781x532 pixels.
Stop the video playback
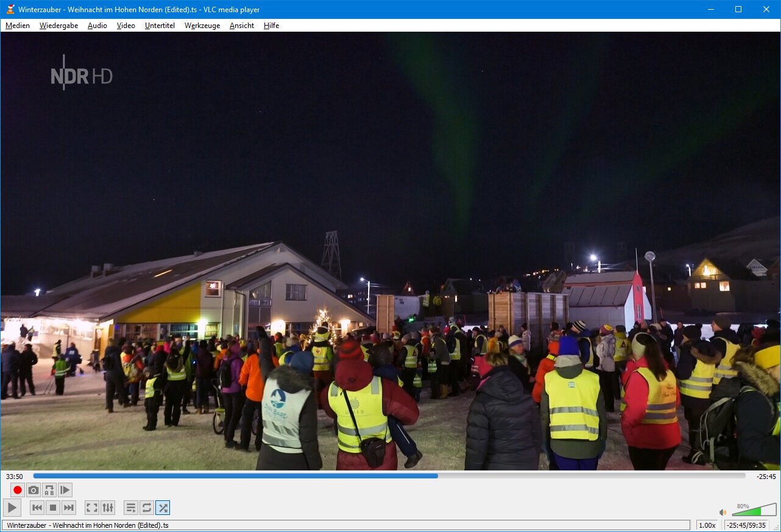point(53,508)
